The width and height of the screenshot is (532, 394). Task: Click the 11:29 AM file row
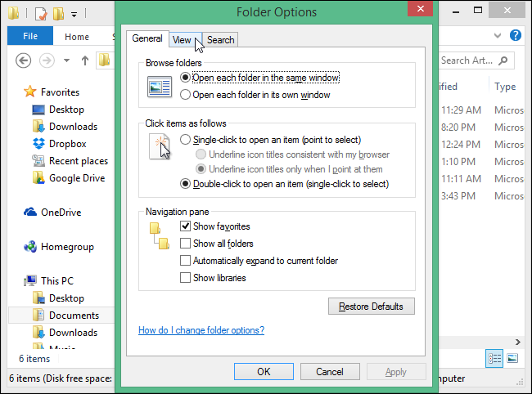click(482, 110)
